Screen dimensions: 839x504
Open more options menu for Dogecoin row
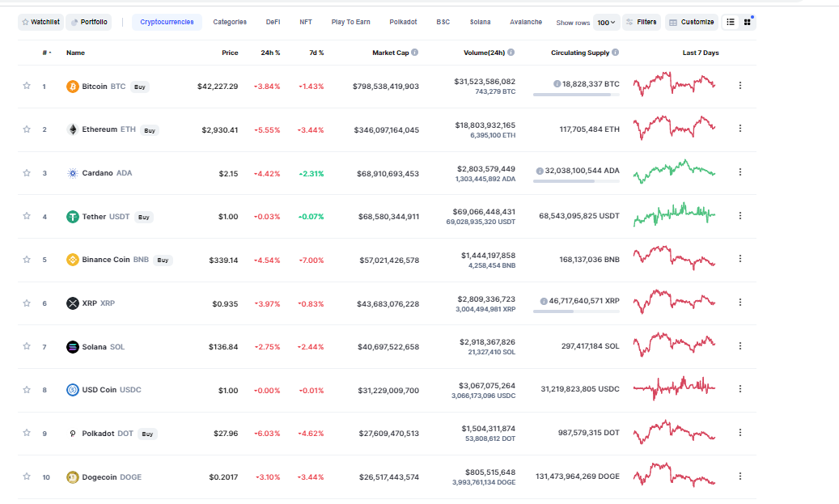(x=740, y=476)
